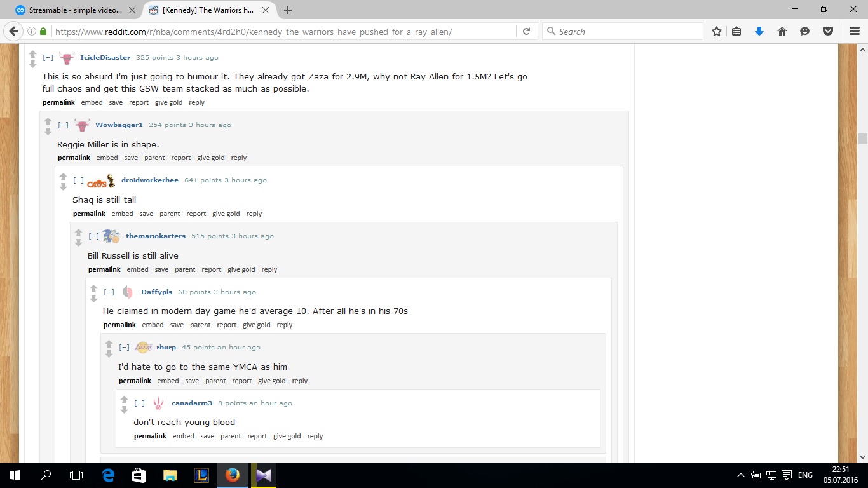Downvote rburp's comment

click(x=109, y=354)
